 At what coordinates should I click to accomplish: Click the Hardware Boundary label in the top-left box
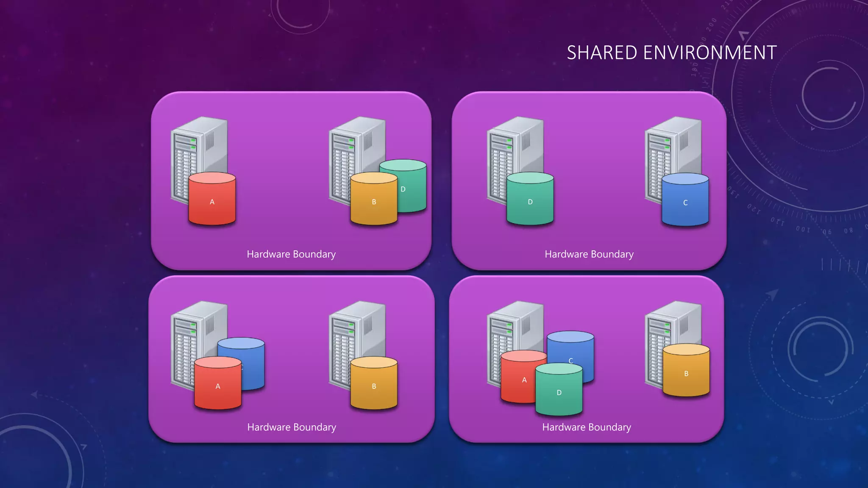click(x=291, y=254)
